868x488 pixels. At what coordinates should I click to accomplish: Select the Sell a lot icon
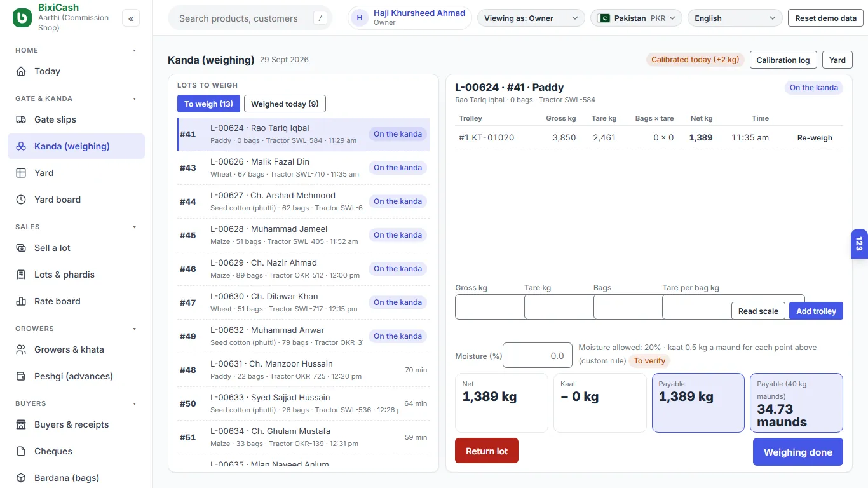(x=21, y=248)
